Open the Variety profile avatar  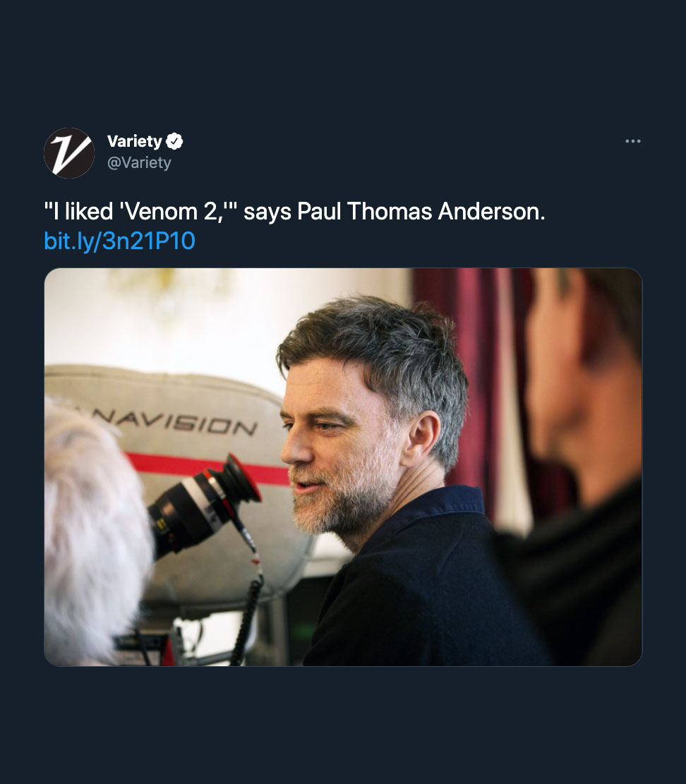point(69,153)
